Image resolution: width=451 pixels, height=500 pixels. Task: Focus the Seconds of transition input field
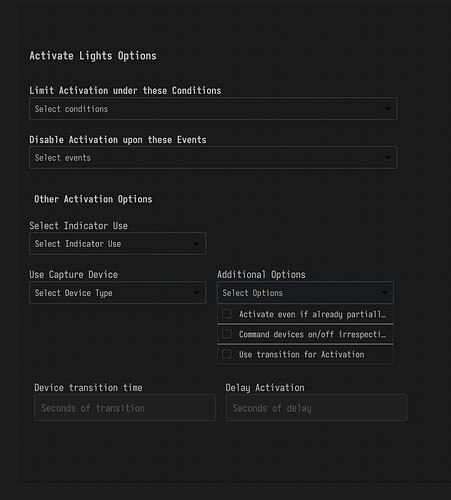pyautogui.click(x=125, y=408)
